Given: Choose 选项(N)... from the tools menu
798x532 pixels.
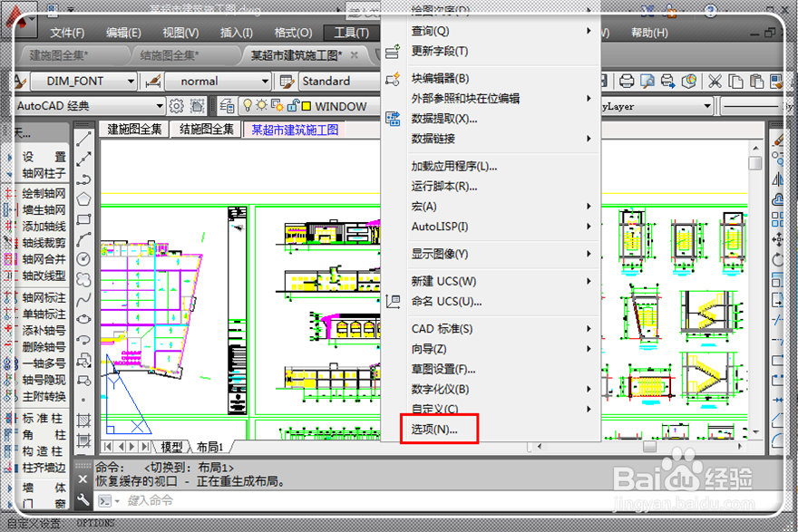Looking at the screenshot, I should 434,430.
